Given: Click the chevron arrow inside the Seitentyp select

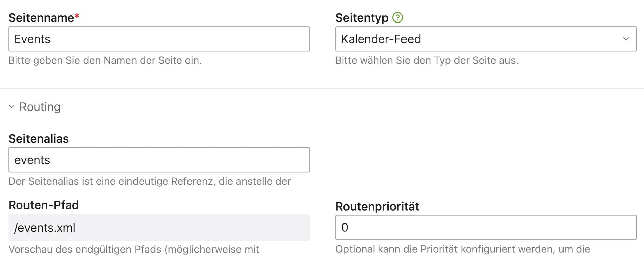Looking at the screenshot, I should pos(626,39).
